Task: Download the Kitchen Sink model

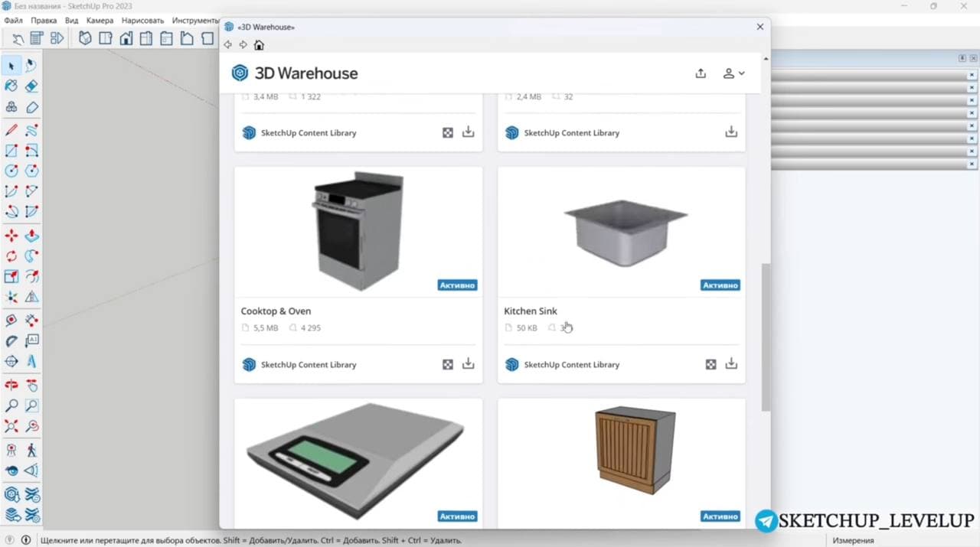Action: [731, 364]
